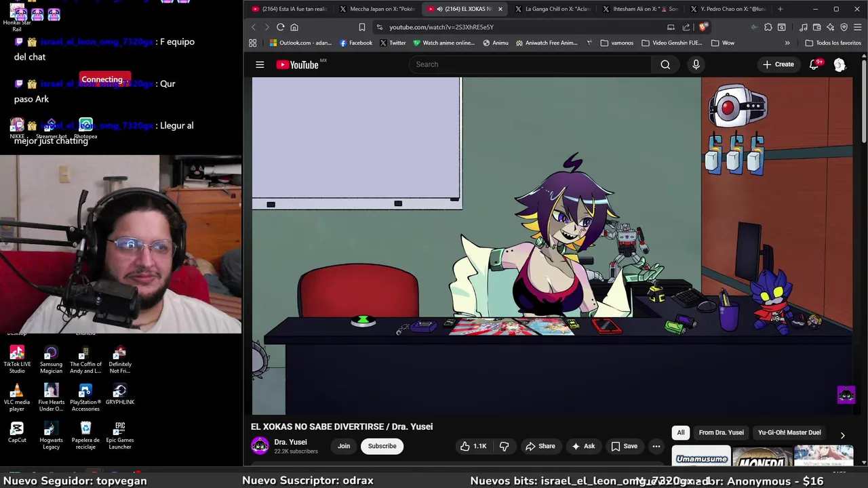Open Brave main menu hamburger
The width and height of the screenshot is (868, 488).
tap(859, 27)
